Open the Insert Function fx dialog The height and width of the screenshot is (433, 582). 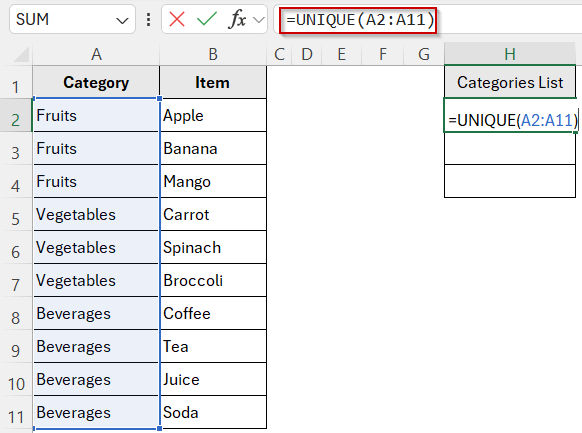tap(238, 19)
